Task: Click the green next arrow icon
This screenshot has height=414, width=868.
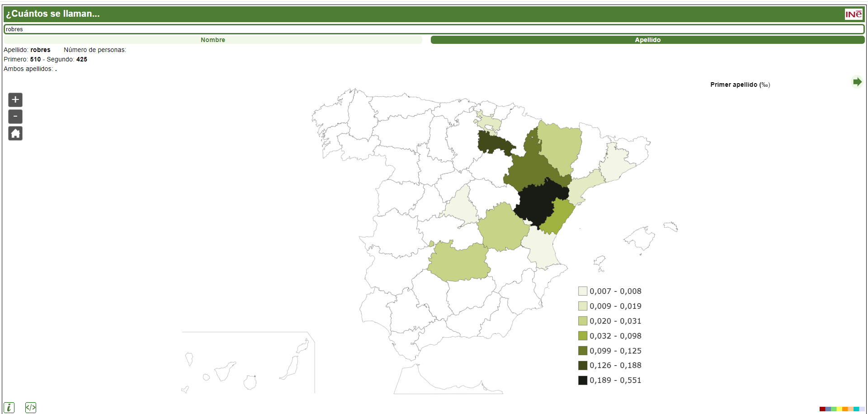Action: pos(857,82)
